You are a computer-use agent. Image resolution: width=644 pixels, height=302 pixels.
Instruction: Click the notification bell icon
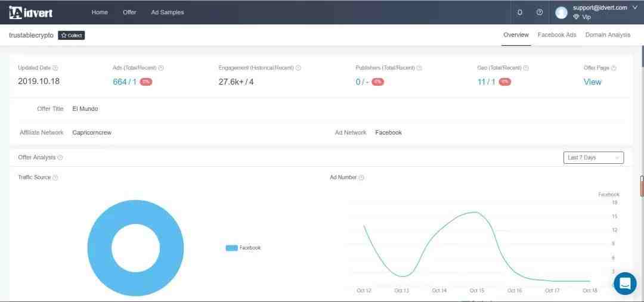(520, 13)
